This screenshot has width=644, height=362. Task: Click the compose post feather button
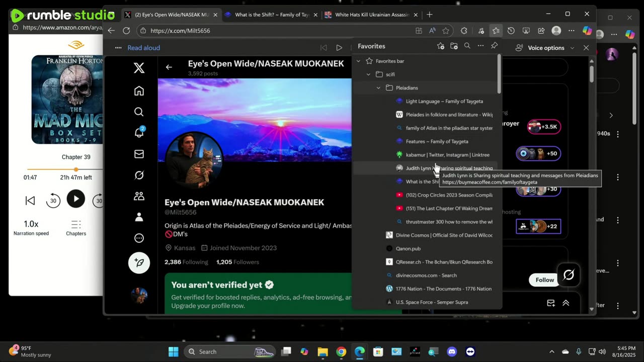(x=139, y=263)
